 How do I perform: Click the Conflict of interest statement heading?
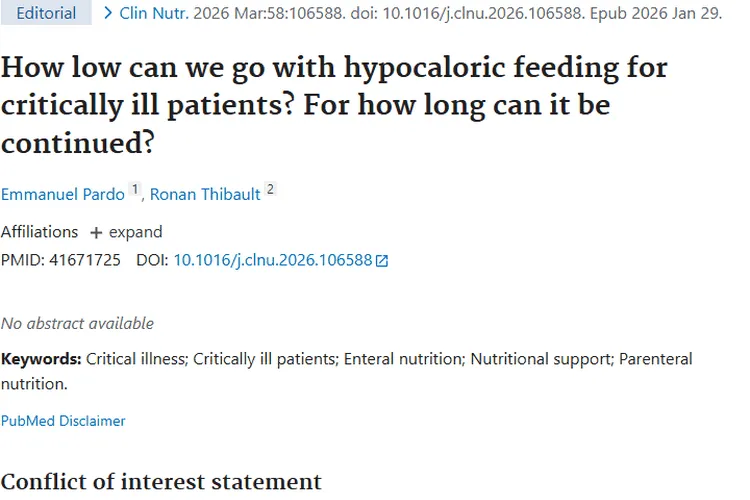(x=161, y=481)
